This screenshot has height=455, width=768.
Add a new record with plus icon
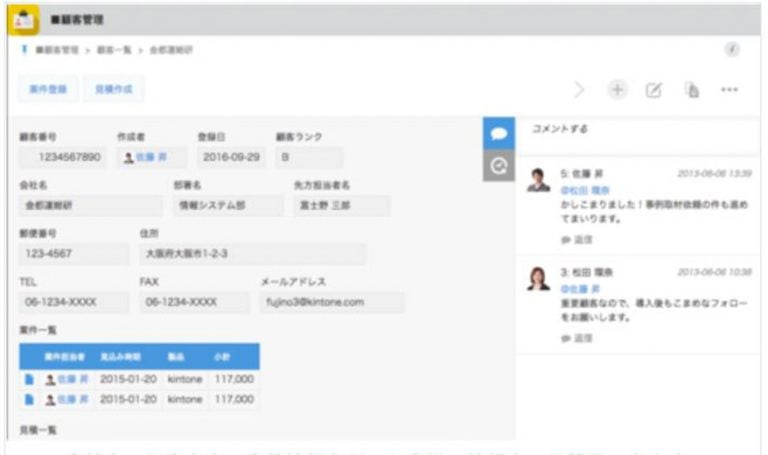pyautogui.click(x=617, y=90)
